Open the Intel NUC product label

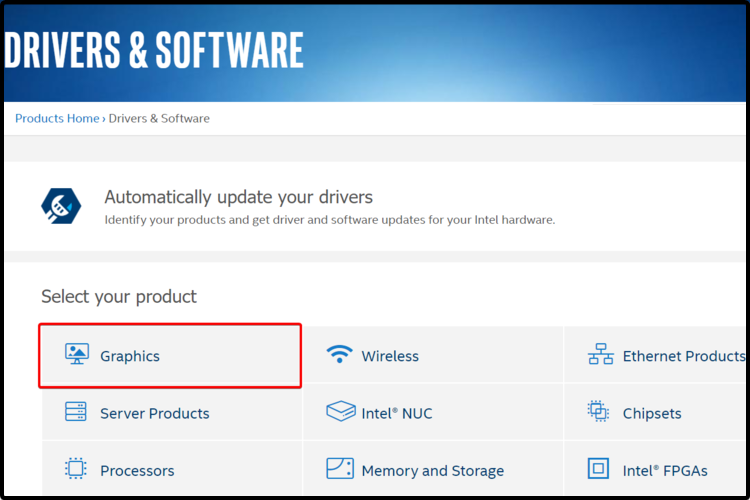pyautogui.click(x=397, y=413)
